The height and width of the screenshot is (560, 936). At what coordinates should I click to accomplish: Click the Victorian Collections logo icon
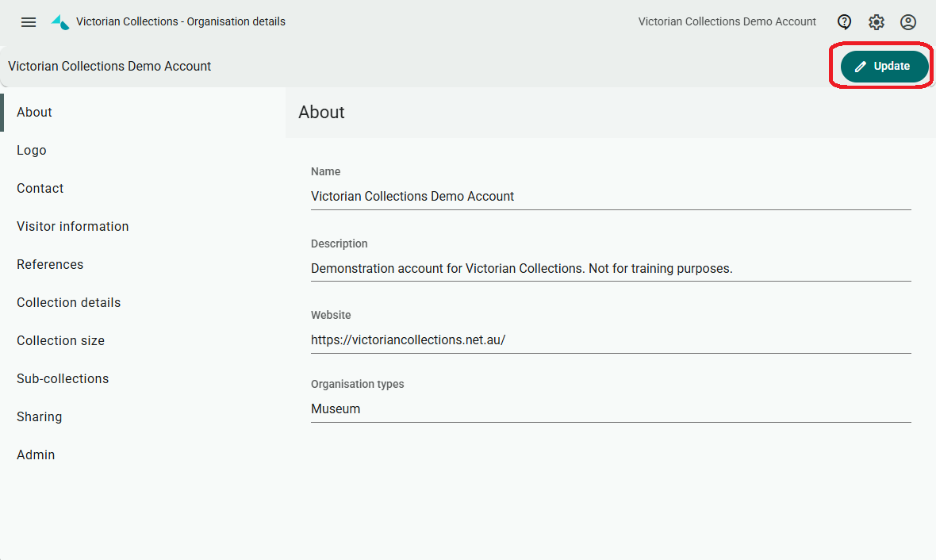(x=60, y=22)
